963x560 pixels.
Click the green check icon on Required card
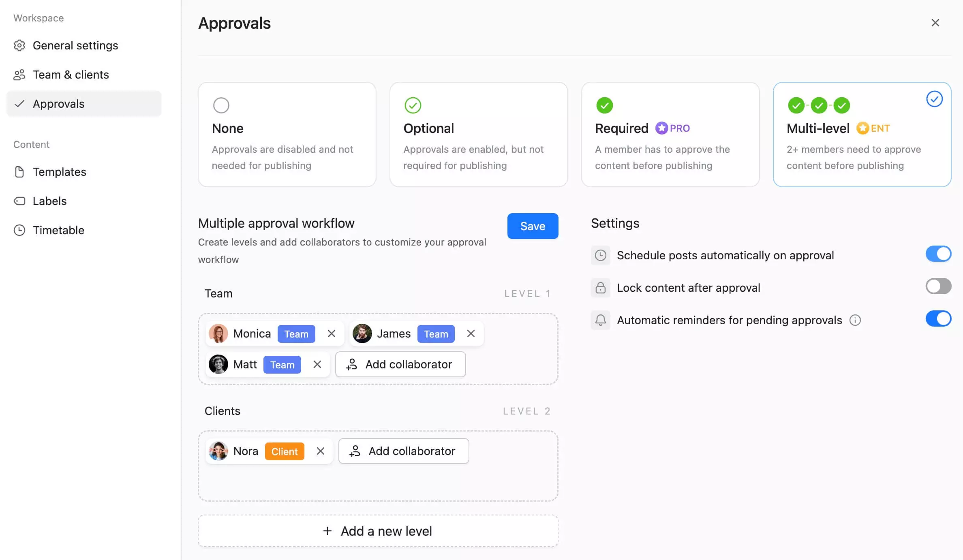pos(604,105)
